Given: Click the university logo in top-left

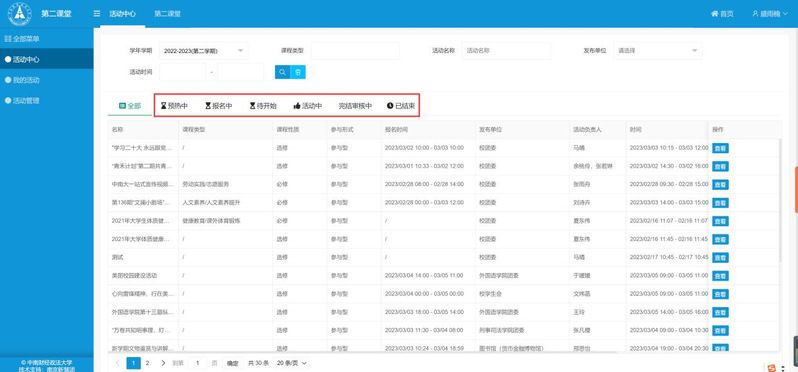Looking at the screenshot, I should point(19,14).
